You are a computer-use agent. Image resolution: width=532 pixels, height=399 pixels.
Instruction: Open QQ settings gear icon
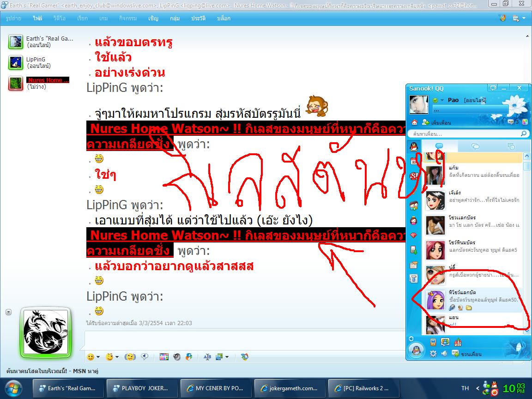(433, 354)
